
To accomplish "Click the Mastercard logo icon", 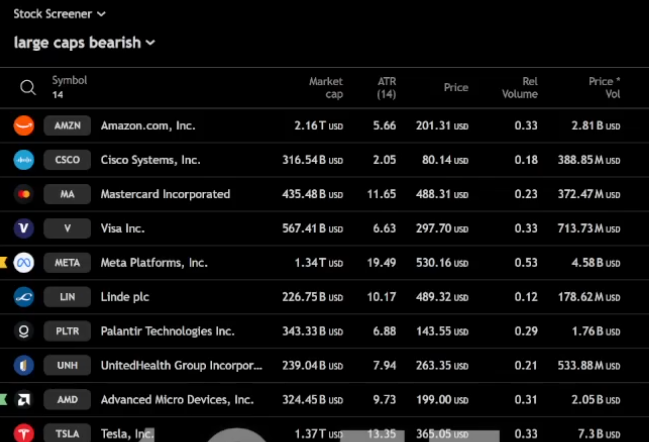I will click(x=24, y=194).
